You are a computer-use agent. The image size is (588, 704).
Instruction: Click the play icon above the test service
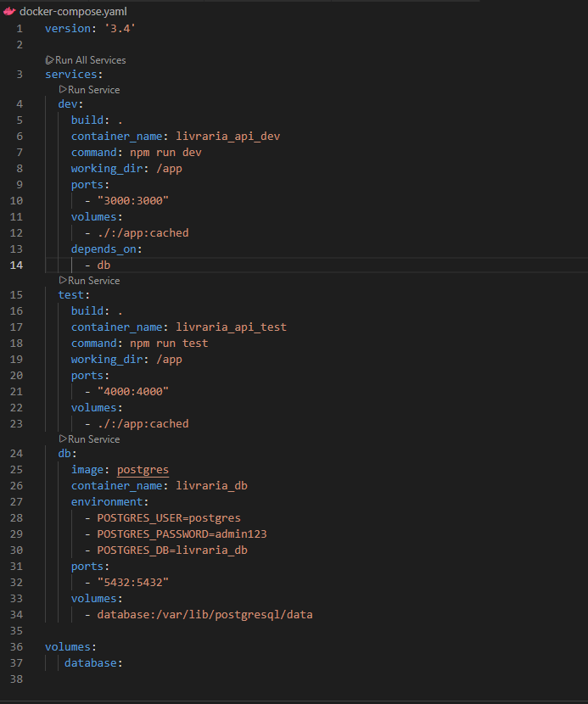[63, 281]
